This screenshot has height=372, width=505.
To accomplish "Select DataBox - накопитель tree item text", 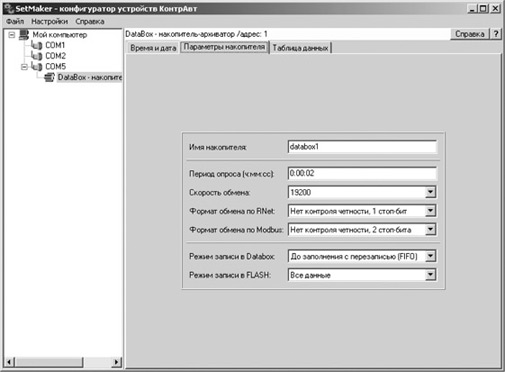I will pos(90,77).
